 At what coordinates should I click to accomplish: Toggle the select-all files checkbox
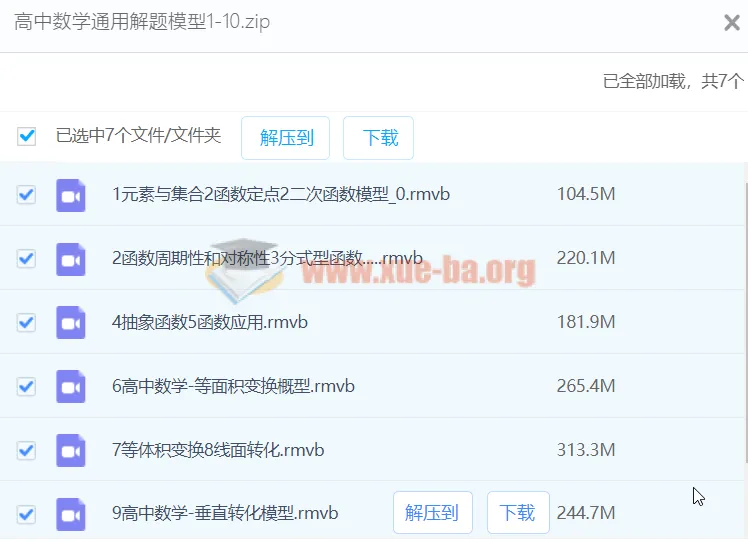tap(27, 136)
